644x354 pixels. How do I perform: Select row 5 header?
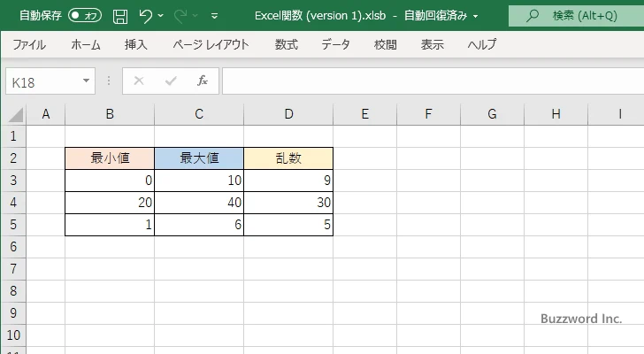pyautogui.click(x=13, y=225)
